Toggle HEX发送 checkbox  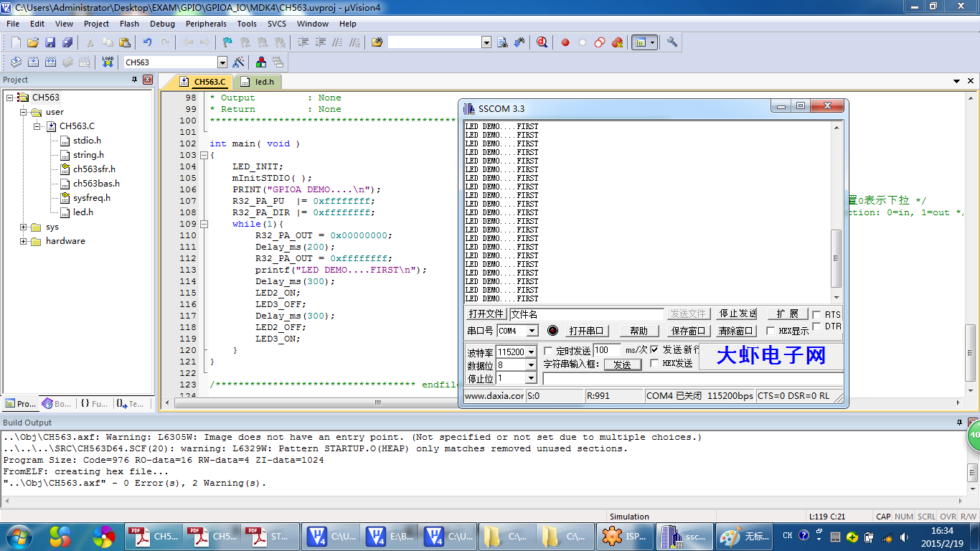[x=654, y=363]
